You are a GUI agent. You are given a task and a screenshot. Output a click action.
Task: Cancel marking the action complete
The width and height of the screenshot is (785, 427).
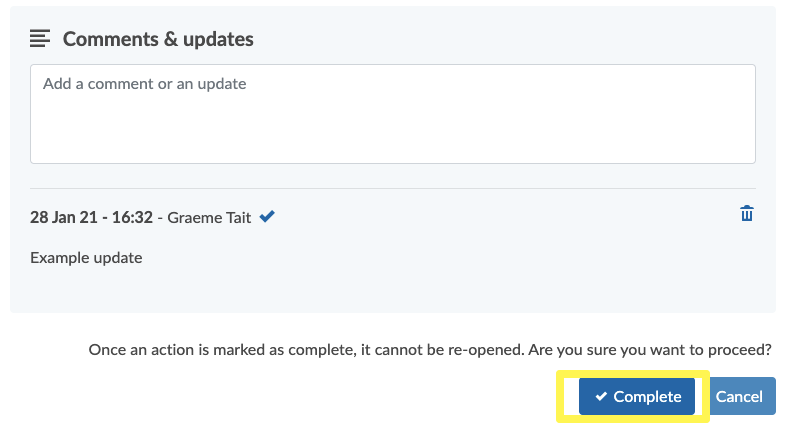(742, 396)
